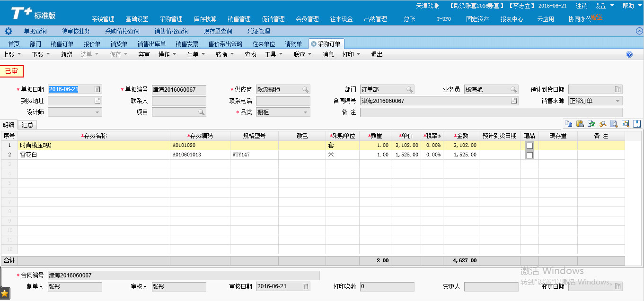Click the 到货地址 field's picker icon
The height and width of the screenshot is (301, 644).
pos(97,101)
